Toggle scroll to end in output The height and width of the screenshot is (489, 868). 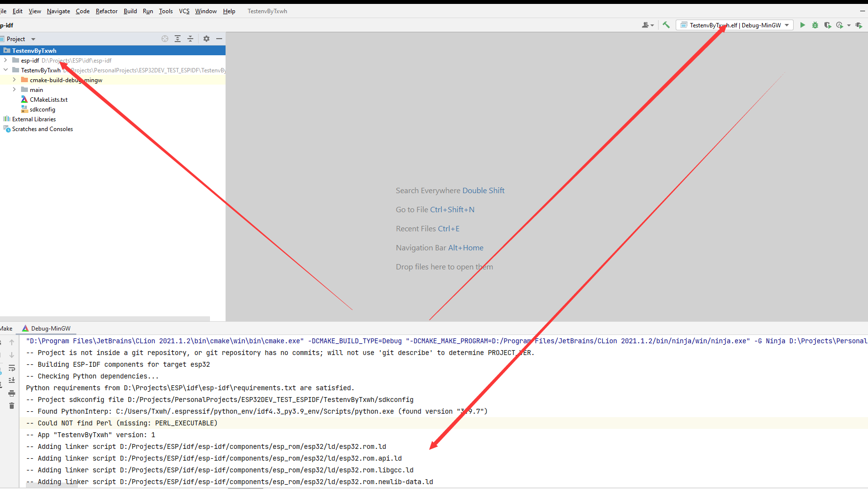click(12, 380)
